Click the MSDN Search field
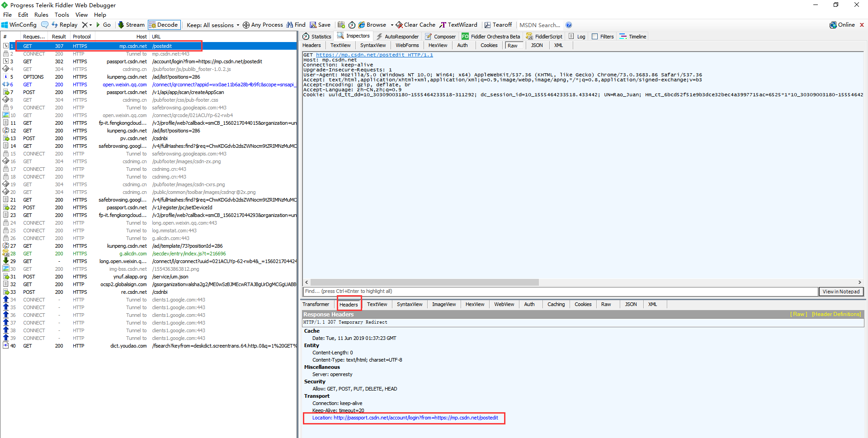The image size is (868, 438). click(x=540, y=25)
